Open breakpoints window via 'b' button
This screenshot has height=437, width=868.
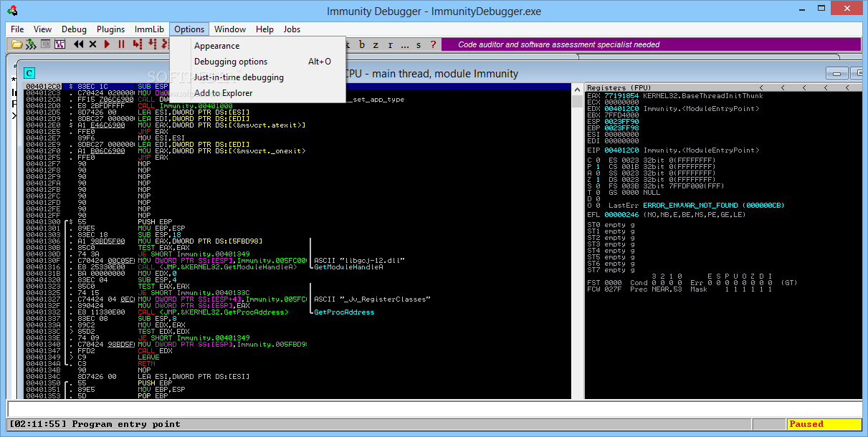pos(362,44)
